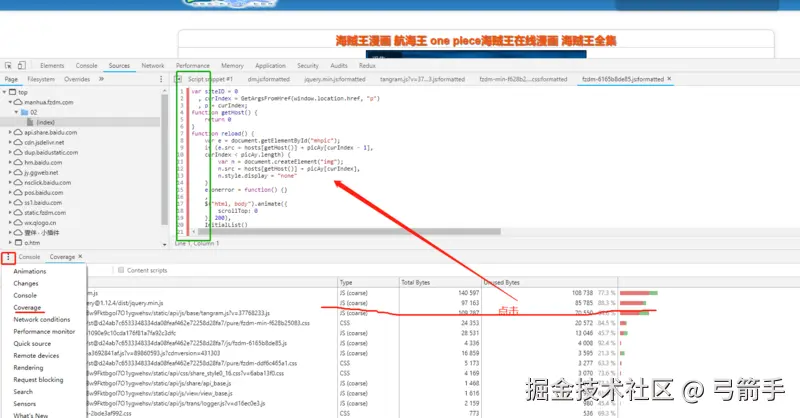The height and width of the screenshot is (418, 800).
Task: Switch to the Filesystem navigator tab
Action: click(41, 79)
